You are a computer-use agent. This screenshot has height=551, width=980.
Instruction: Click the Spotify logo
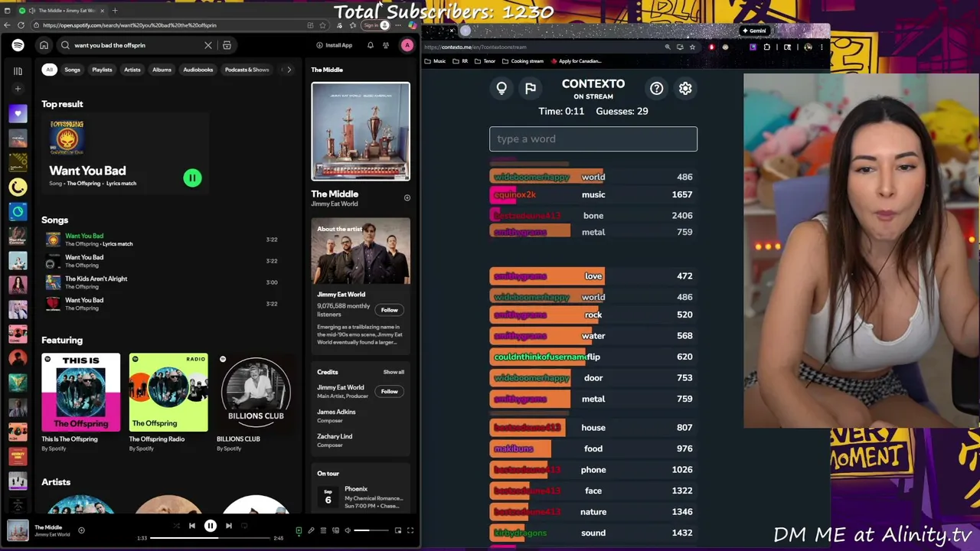point(18,45)
